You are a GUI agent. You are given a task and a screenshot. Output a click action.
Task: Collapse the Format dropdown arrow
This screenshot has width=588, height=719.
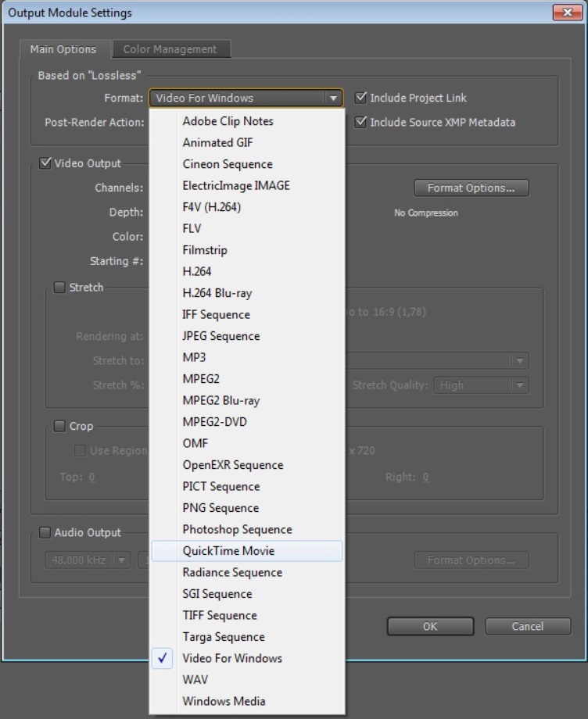pos(334,98)
